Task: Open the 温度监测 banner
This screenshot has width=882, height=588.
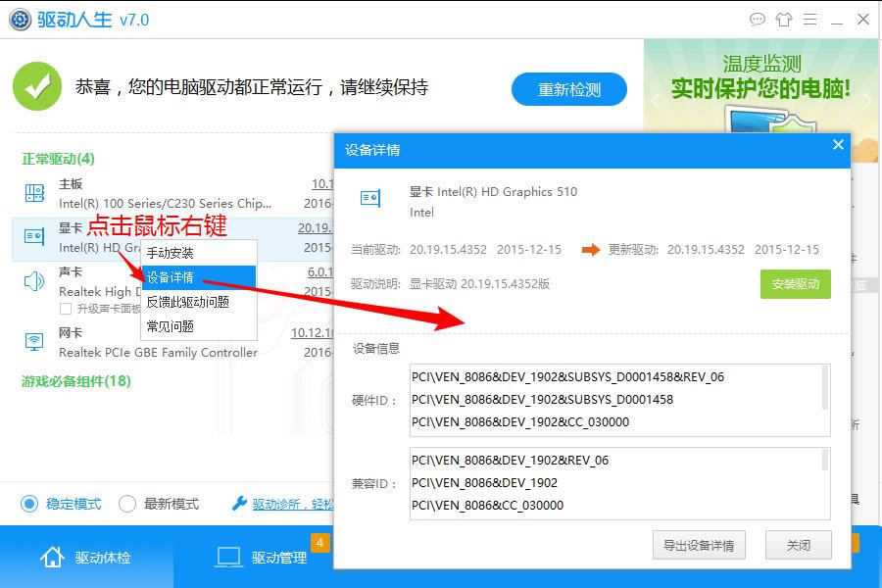Action: (x=760, y=85)
